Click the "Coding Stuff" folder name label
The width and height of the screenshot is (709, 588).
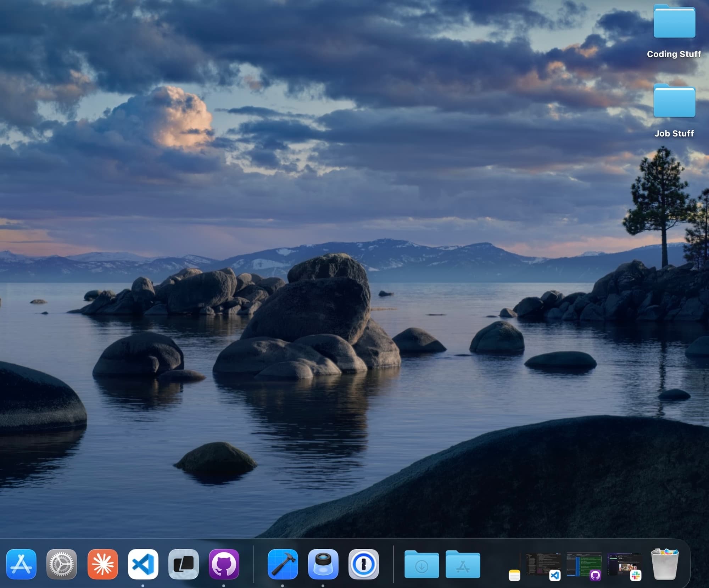point(674,54)
